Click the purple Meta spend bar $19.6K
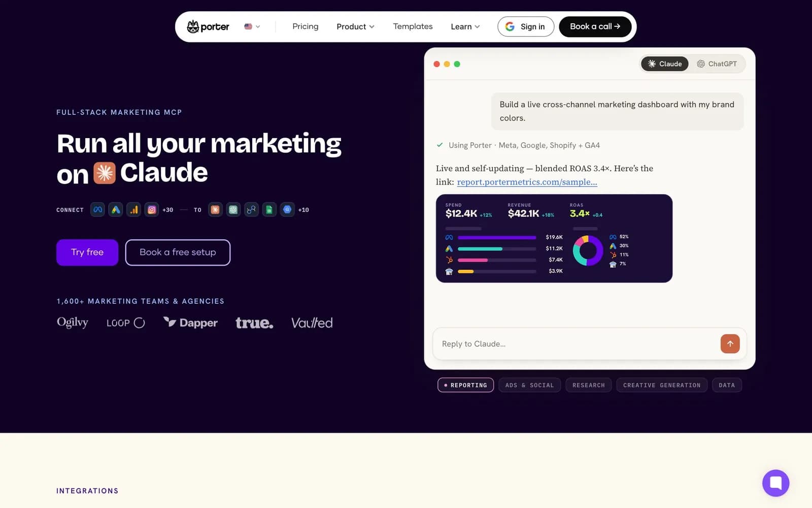Screen dimensions: 812x508 coord(497,237)
